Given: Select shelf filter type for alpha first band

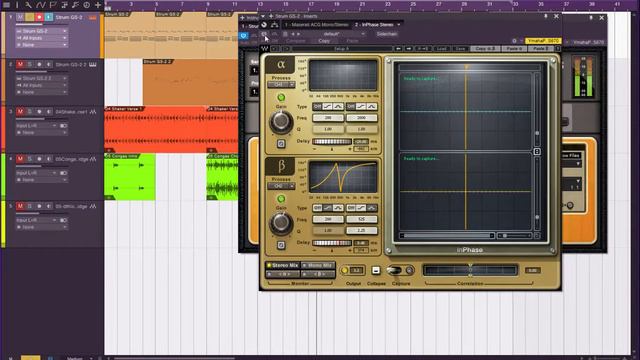Looking at the screenshot, I should click(327, 107).
